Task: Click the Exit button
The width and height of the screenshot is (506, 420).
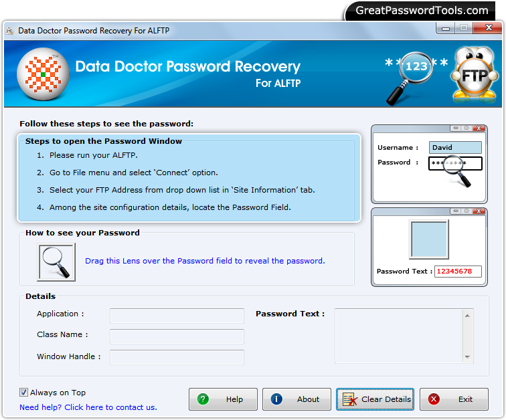Action: pos(454,399)
